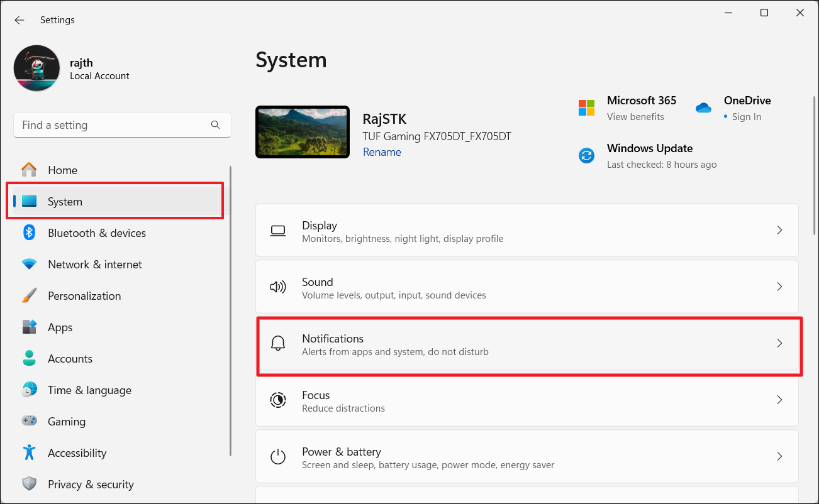Open Network & internet settings

95,265
